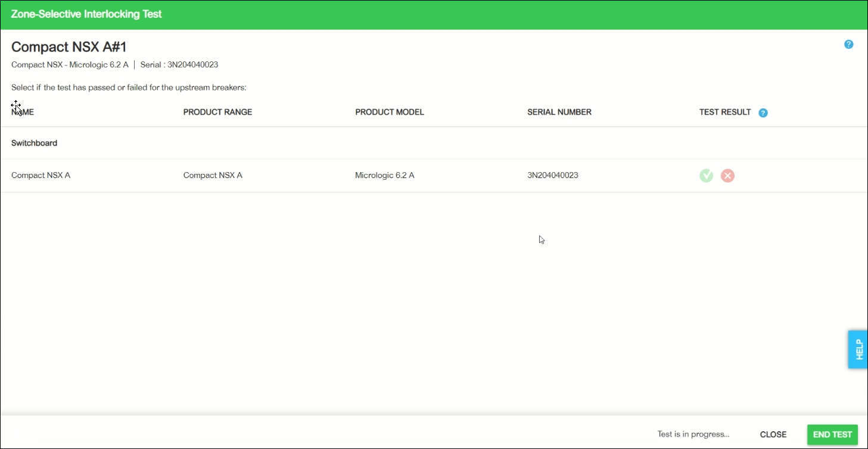The image size is (868, 449).
Task: Open help icon beside TEST RESULT header
Action: 763,113
